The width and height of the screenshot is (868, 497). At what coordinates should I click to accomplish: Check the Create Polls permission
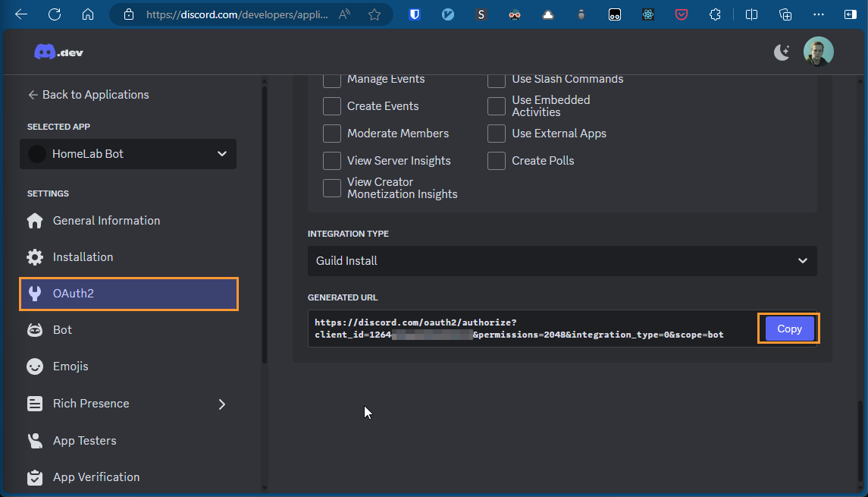pos(497,161)
